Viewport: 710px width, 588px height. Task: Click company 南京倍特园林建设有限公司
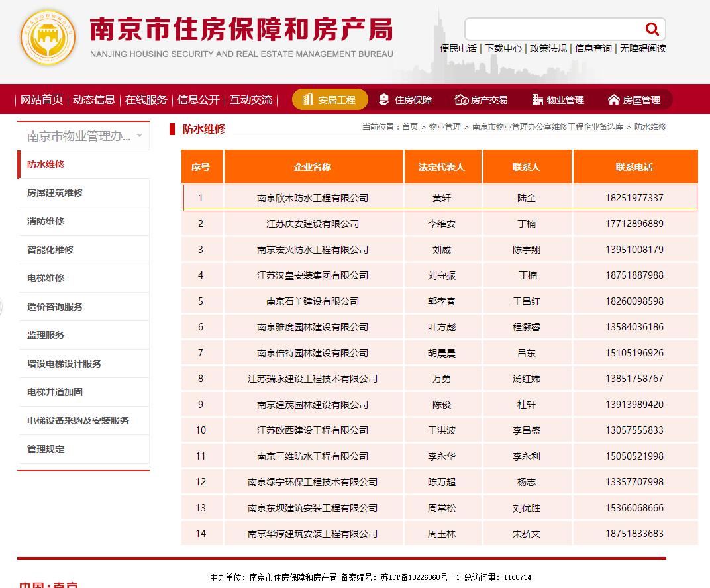click(x=313, y=353)
